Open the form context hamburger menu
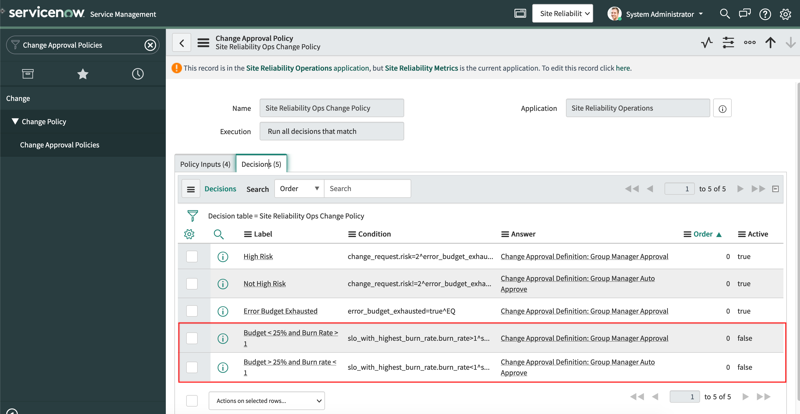800x414 pixels. (204, 43)
